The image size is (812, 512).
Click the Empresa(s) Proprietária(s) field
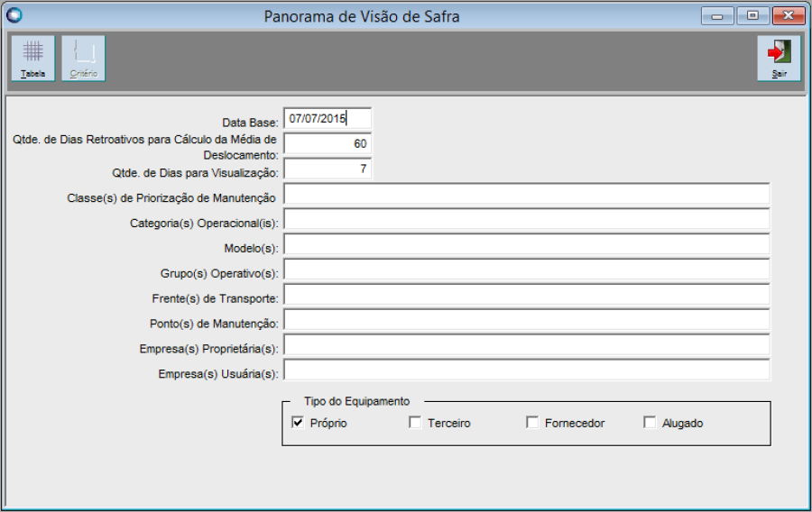coord(526,346)
